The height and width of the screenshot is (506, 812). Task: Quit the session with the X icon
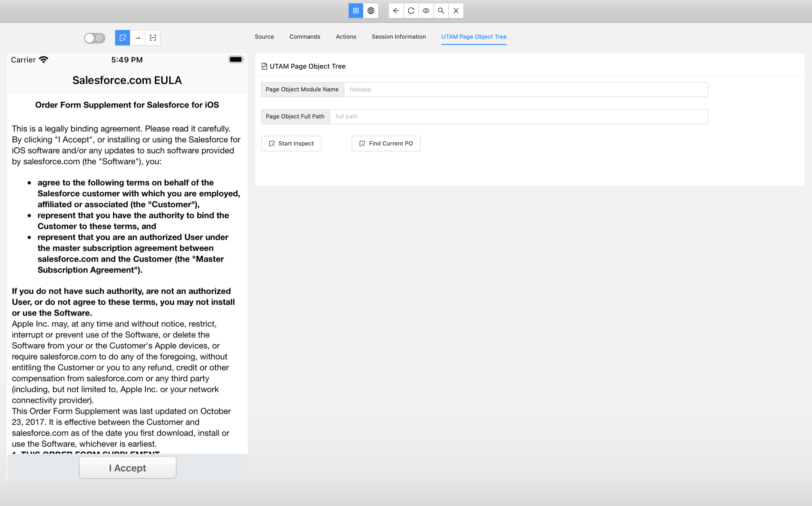[x=455, y=11]
